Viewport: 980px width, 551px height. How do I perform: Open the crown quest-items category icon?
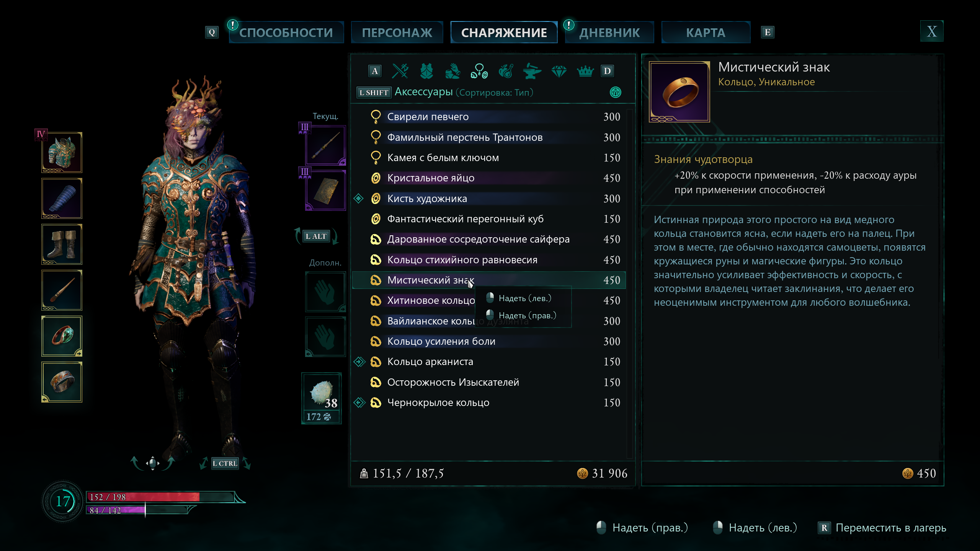585,71
